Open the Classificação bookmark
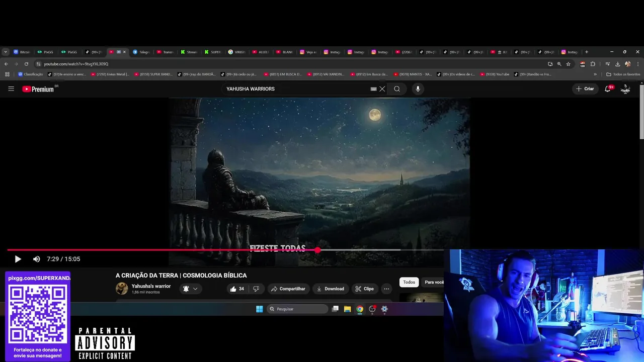This screenshot has height=362, width=644. (30, 74)
